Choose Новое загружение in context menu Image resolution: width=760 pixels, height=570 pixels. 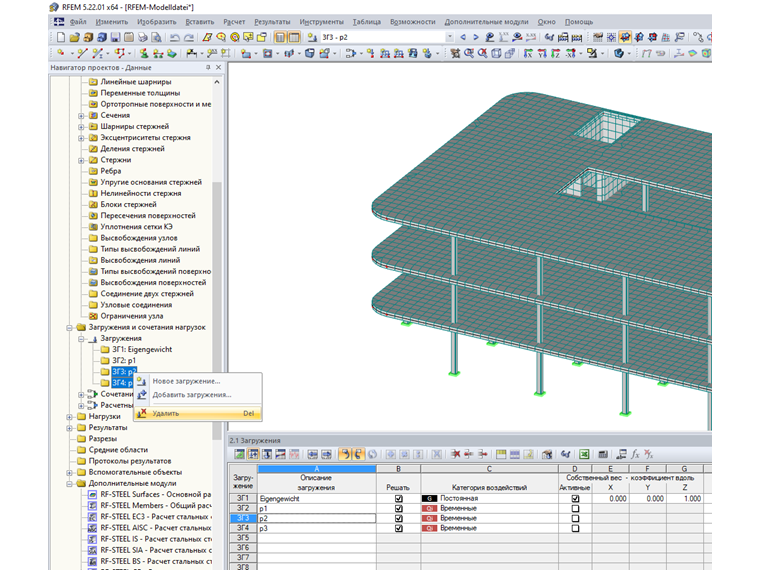coord(198,381)
